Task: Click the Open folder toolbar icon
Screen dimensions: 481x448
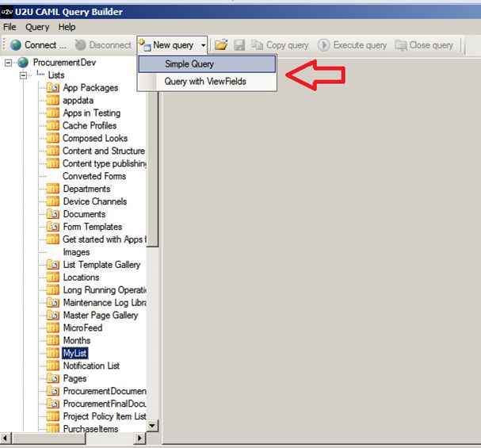Action: [221, 45]
